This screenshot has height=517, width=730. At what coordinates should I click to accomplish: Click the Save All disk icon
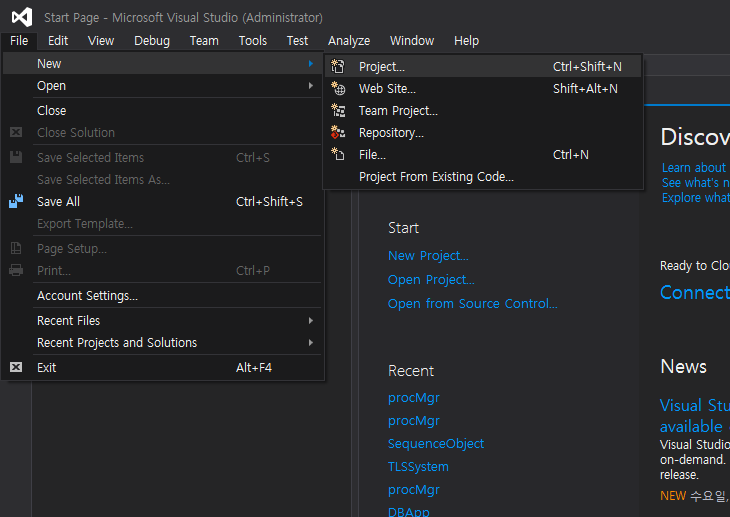coord(16,201)
